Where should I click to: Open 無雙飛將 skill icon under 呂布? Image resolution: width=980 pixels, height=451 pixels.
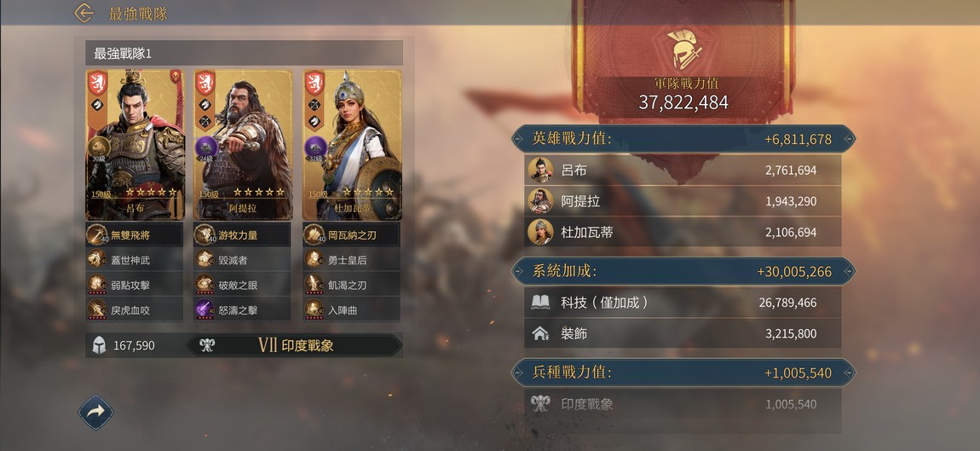99,234
